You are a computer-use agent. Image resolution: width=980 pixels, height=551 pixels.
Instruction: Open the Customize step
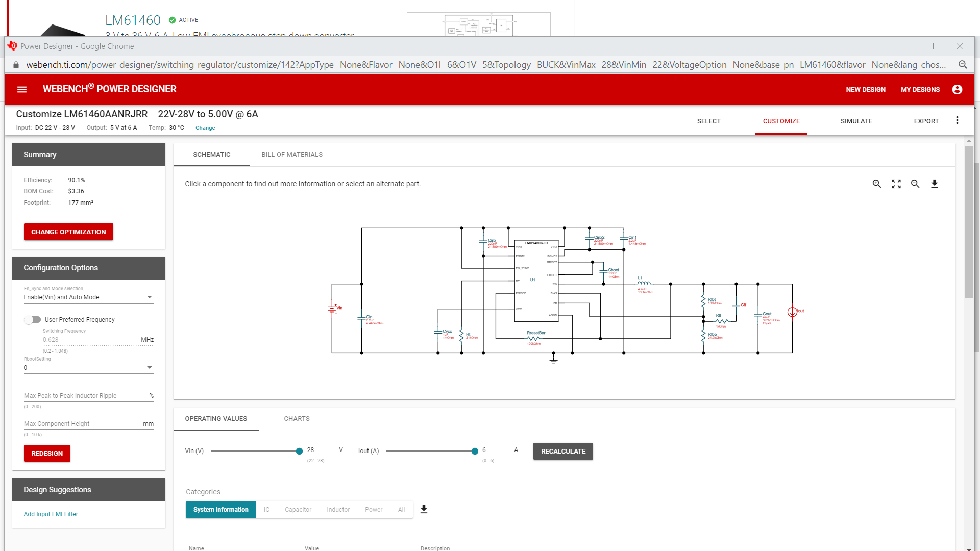(x=781, y=121)
